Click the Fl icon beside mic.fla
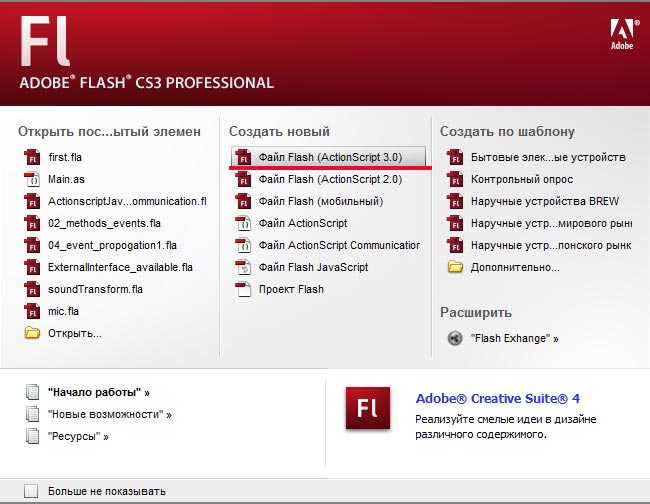The width and height of the screenshot is (650, 504). [x=32, y=311]
